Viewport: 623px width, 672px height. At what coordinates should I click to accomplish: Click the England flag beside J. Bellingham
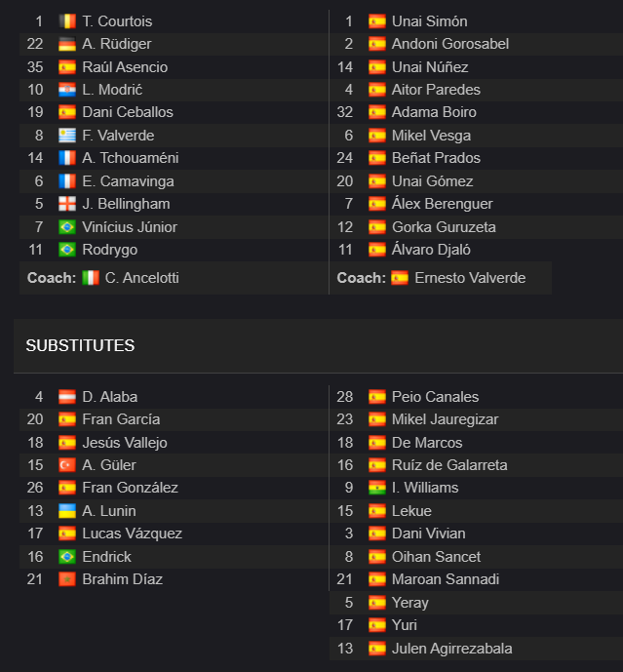(x=67, y=204)
